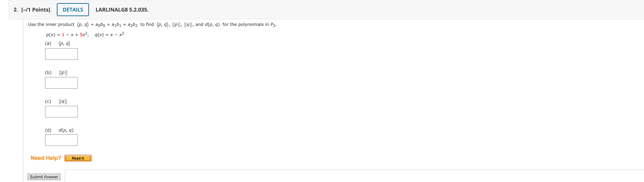Select the answer box for part (b)
Screen dimensions: 644x182
(x=61, y=82)
